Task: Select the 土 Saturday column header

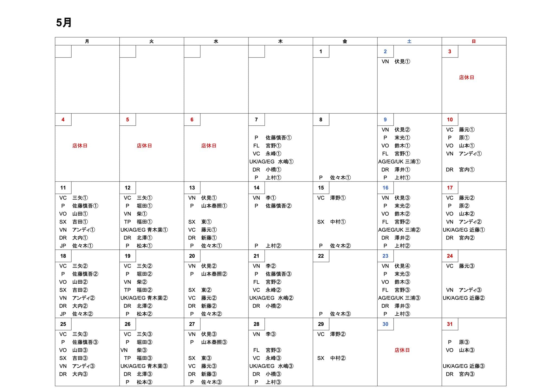Action: click(x=409, y=41)
